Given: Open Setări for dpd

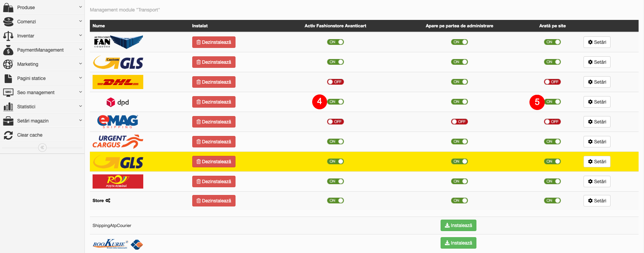Looking at the screenshot, I should [597, 102].
